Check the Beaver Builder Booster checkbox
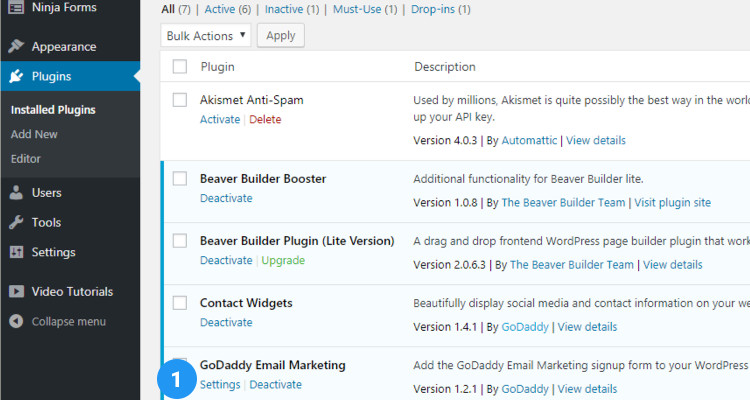Image resolution: width=750 pixels, height=400 pixels. pyautogui.click(x=180, y=178)
